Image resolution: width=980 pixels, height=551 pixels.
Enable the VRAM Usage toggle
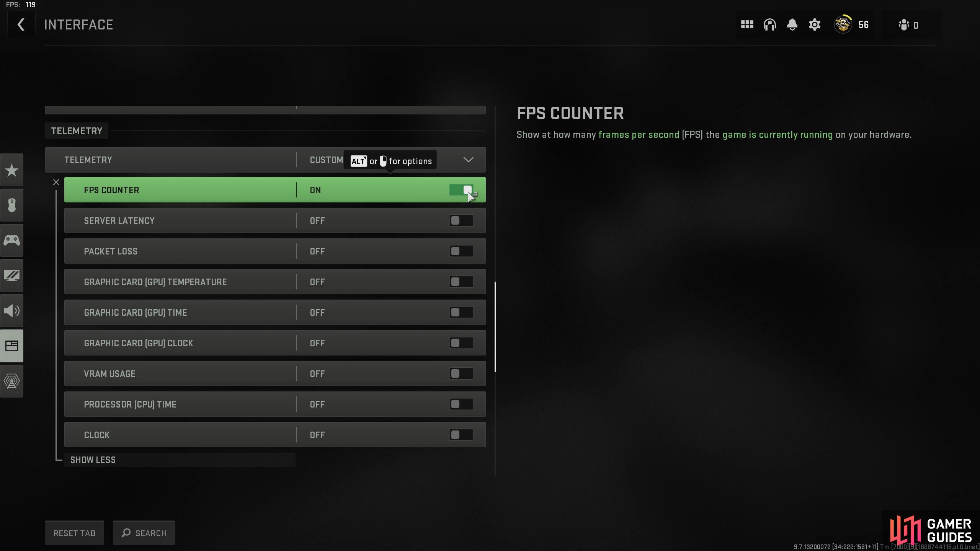coord(461,373)
